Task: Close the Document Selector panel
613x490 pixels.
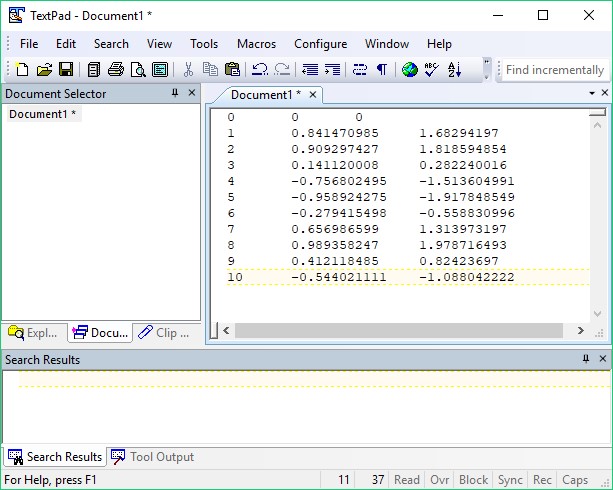Action: point(192,93)
